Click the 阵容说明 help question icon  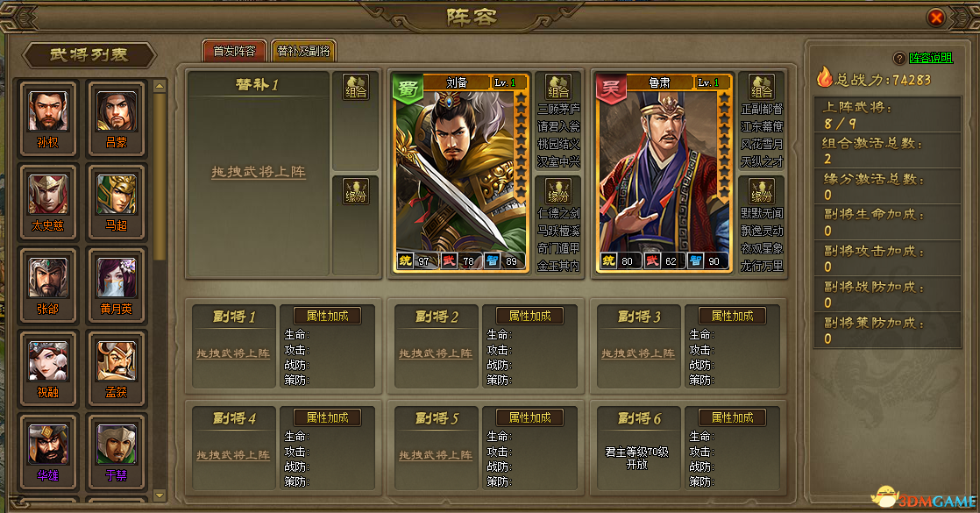pyautogui.click(x=899, y=58)
